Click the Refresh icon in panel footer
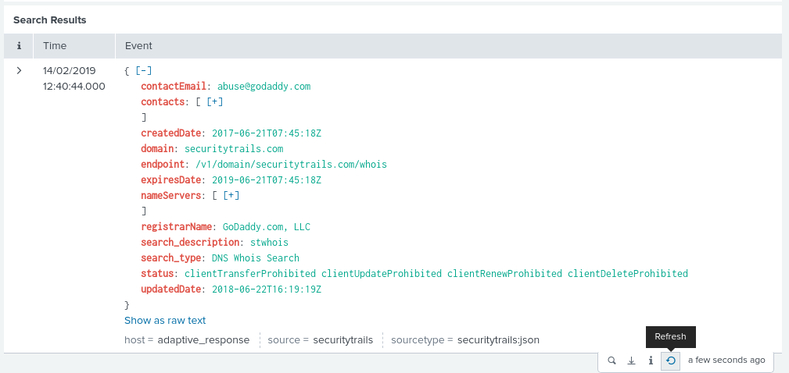 (x=671, y=360)
